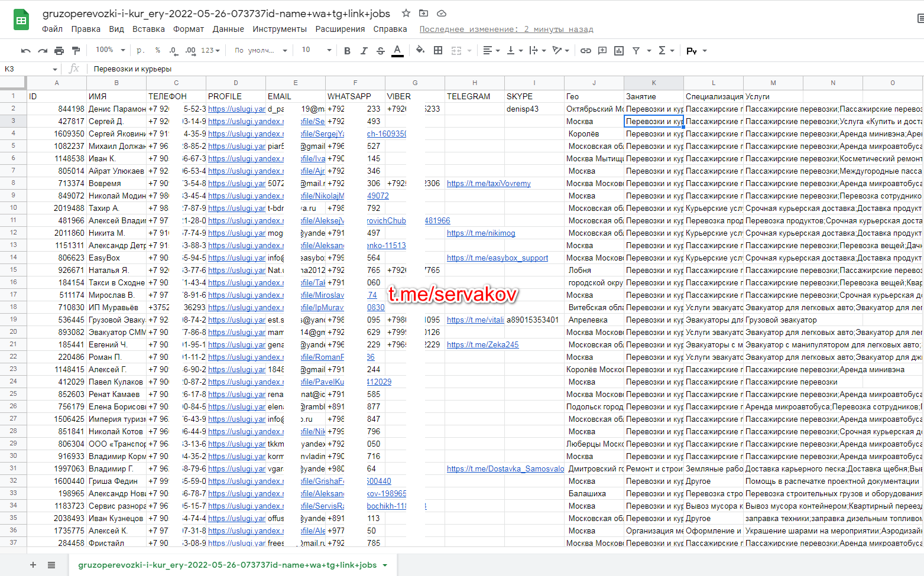Open the cell borders tool
Image resolution: width=924 pixels, height=576 pixels.
(438, 51)
